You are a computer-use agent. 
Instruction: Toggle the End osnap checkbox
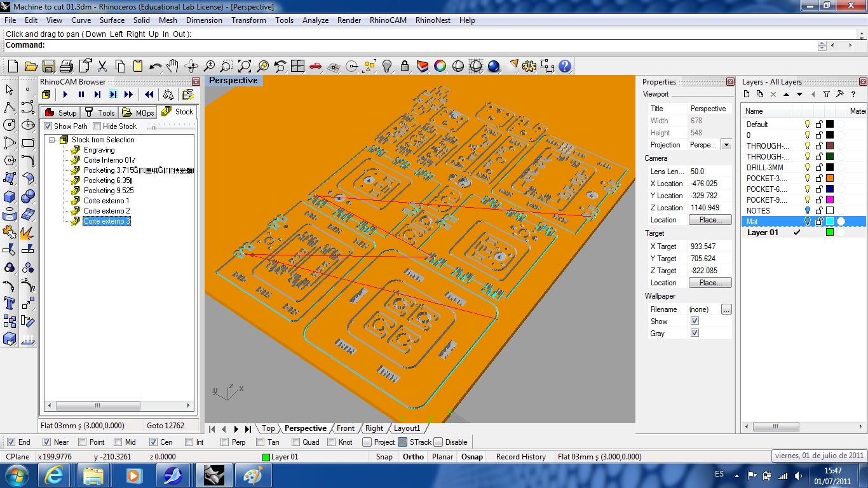(11, 442)
